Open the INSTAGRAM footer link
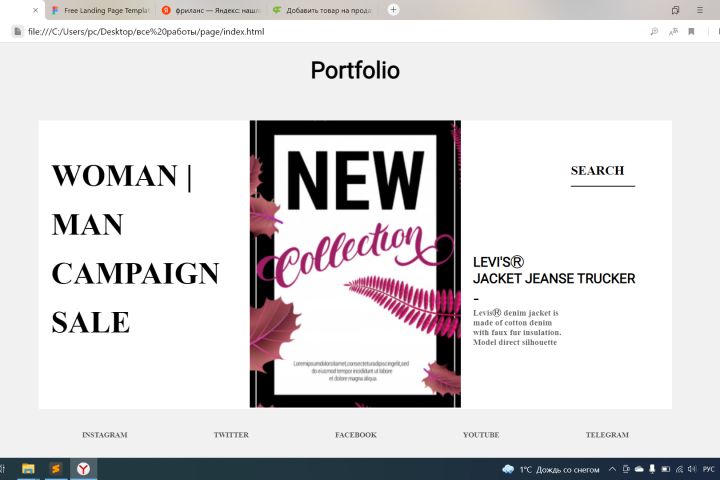The height and width of the screenshot is (480, 720). point(105,435)
